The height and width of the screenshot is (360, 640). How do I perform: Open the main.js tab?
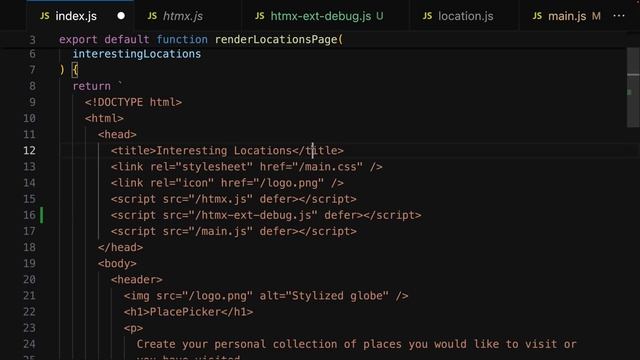click(x=567, y=16)
